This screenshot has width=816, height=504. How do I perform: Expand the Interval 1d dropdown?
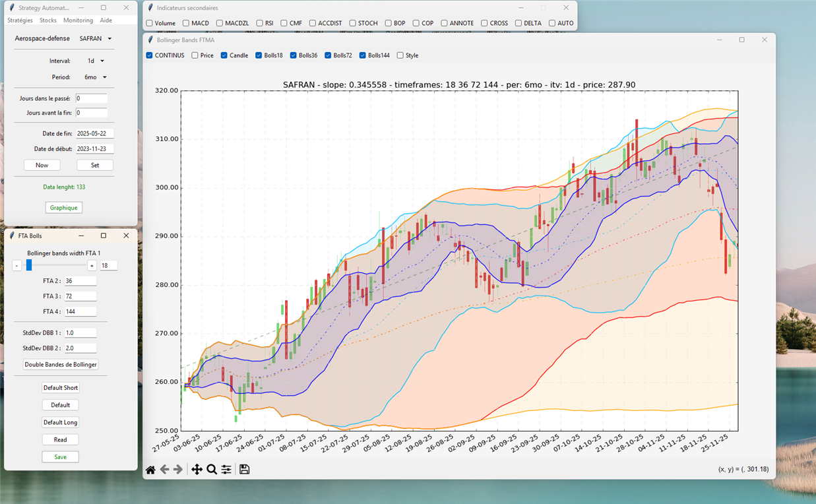(96, 61)
